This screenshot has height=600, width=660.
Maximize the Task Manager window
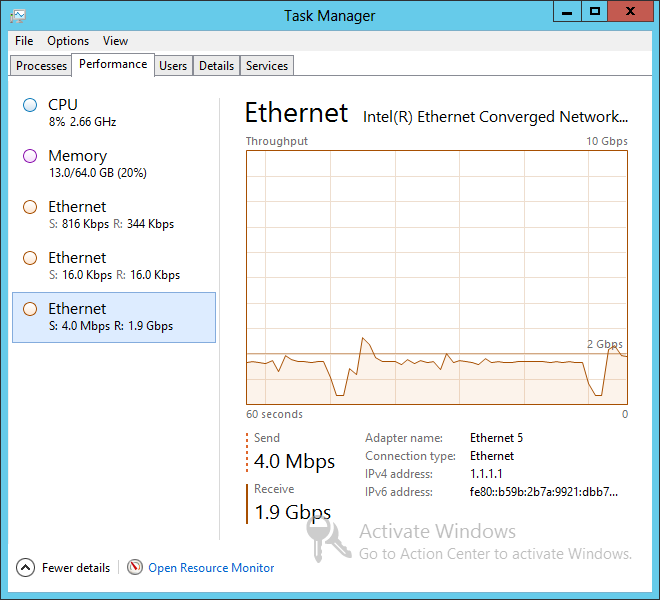[594, 11]
